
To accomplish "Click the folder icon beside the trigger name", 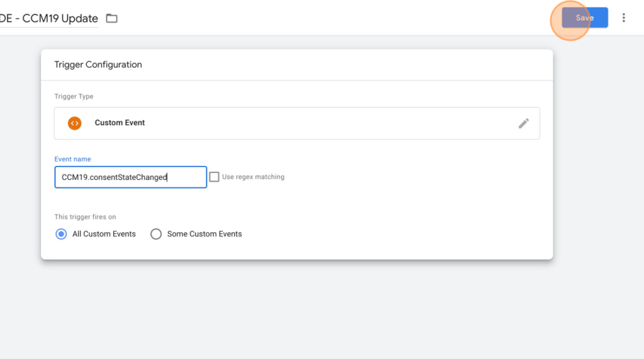I will 112,18.
